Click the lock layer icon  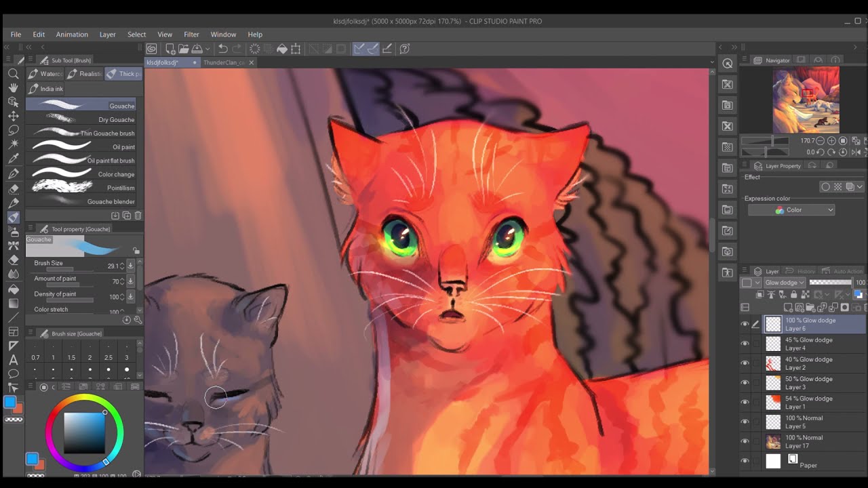(x=794, y=295)
